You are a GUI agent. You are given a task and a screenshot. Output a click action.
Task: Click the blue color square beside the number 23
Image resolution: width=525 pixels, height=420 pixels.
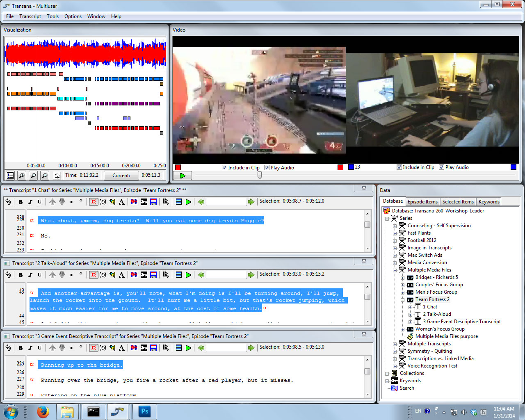(x=351, y=167)
